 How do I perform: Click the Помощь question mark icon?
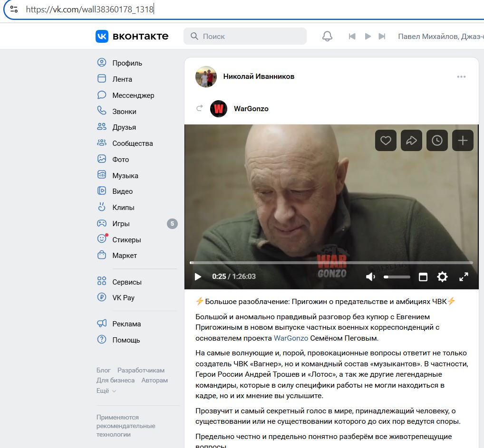click(x=102, y=339)
